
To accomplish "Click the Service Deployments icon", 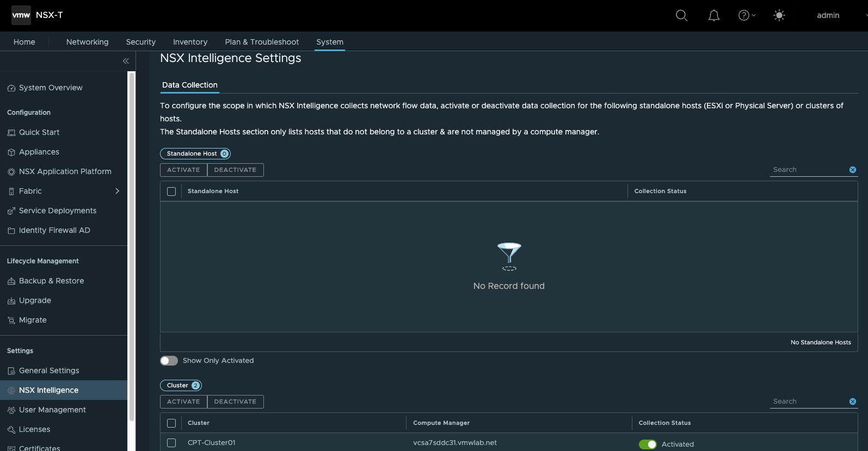I will [11, 211].
